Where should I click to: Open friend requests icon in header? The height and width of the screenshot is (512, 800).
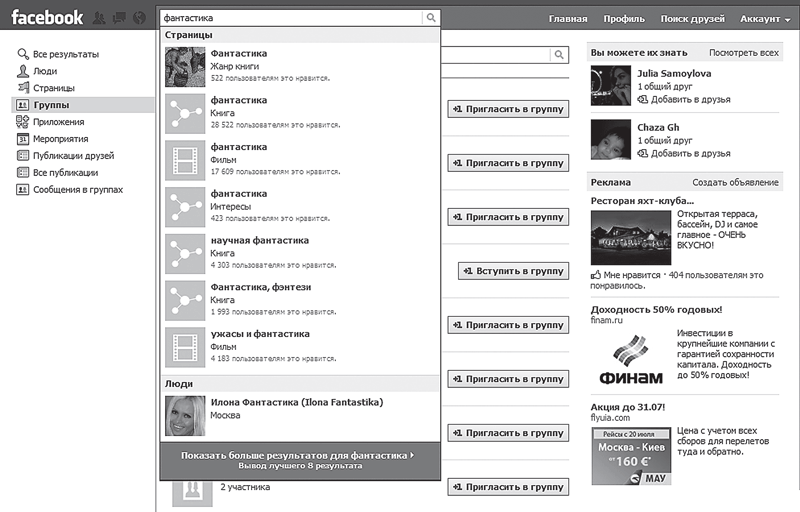click(x=99, y=18)
